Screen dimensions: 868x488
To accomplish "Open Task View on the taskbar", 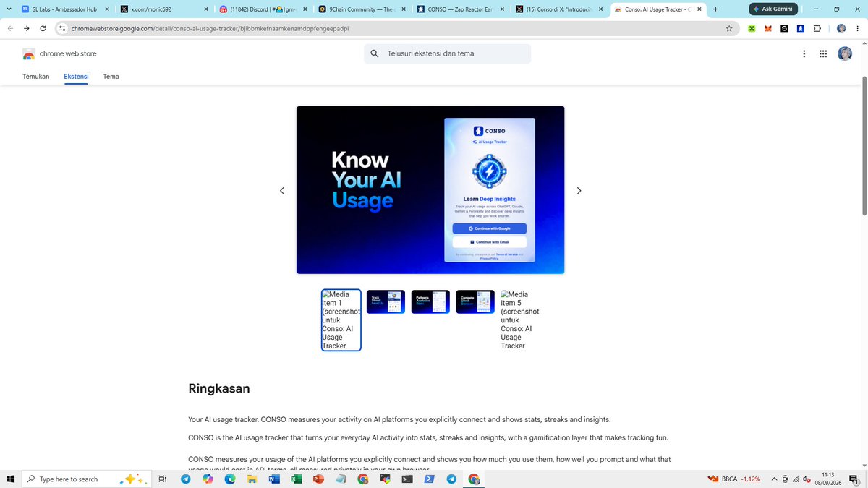I will (x=163, y=479).
